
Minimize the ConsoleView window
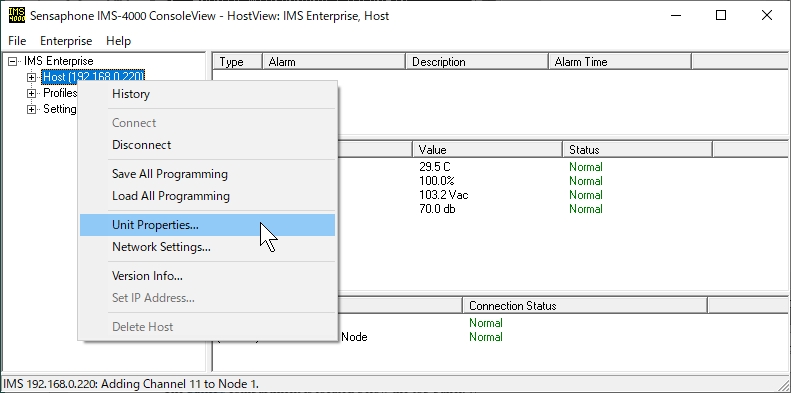[x=676, y=15]
